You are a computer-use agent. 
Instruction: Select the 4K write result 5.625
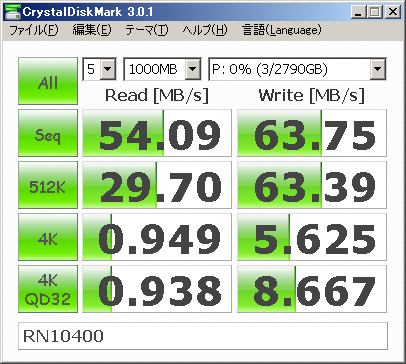312,237
